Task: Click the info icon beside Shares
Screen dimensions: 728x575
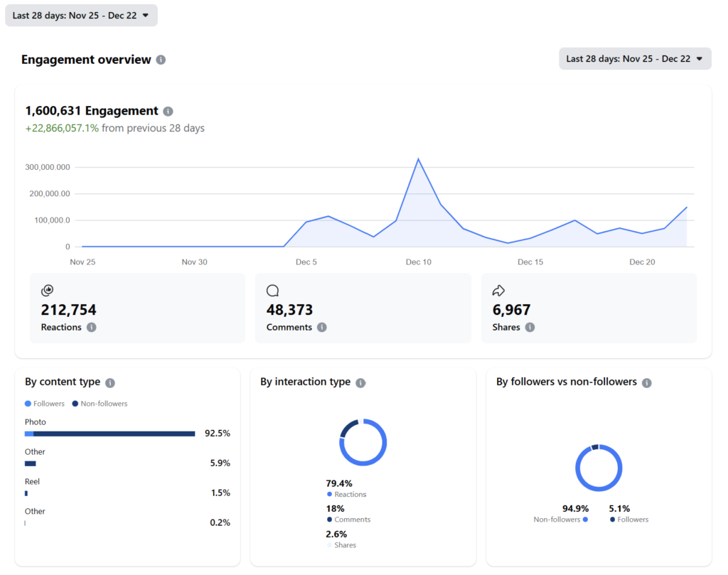Action: click(530, 328)
